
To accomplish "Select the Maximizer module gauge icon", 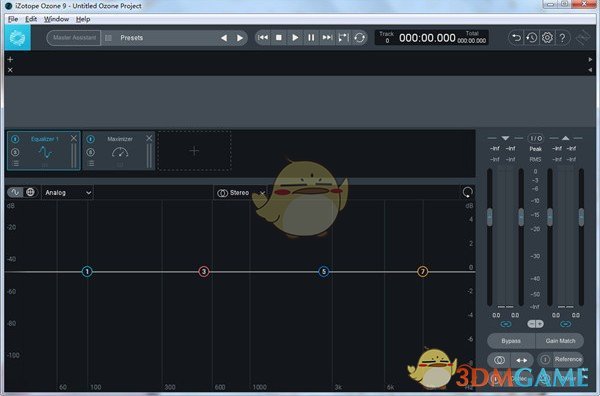I will (x=120, y=153).
